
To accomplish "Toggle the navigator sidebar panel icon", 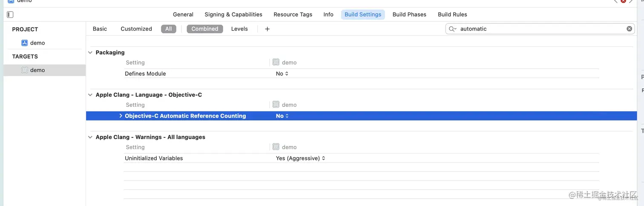I will [10, 14].
